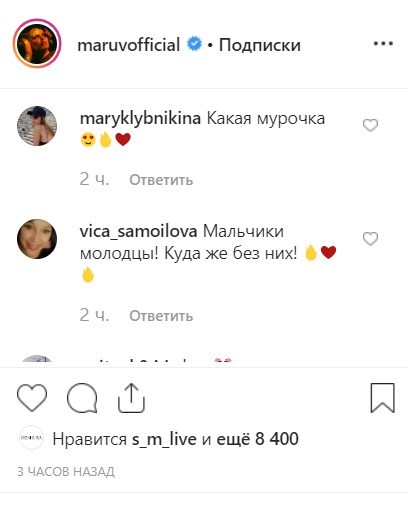Like vica_samoilova's comment heart
The height and width of the screenshot is (512, 409).
(x=370, y=239)
